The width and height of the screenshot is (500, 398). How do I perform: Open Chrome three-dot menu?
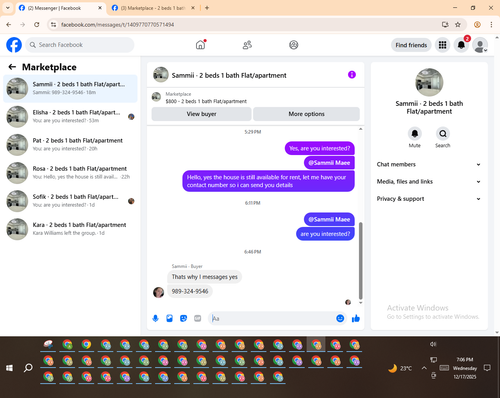pos(491,25)
